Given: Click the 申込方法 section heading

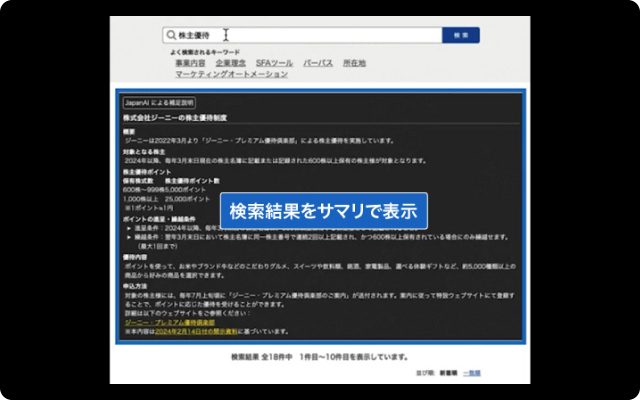Looking at the screenshot, I should pos(135,286).
